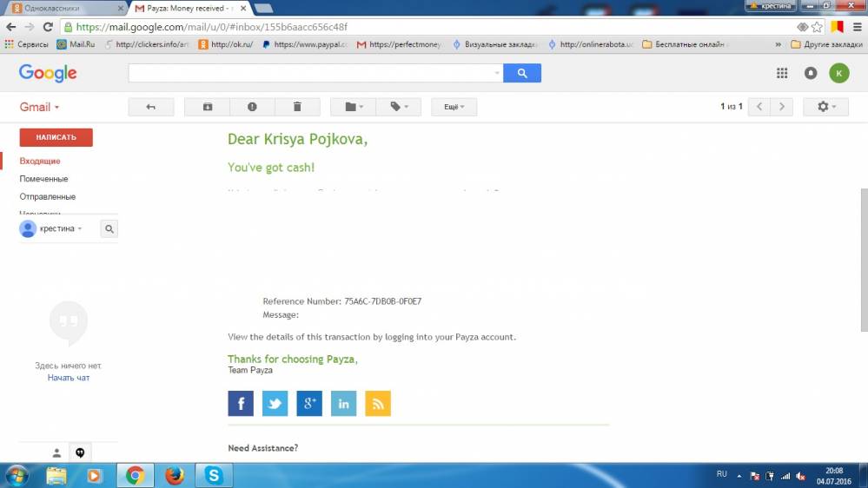Return to the inbox with the back arrow toolbar button
This screenshot has width=868, height=488.
pos(150,107)
